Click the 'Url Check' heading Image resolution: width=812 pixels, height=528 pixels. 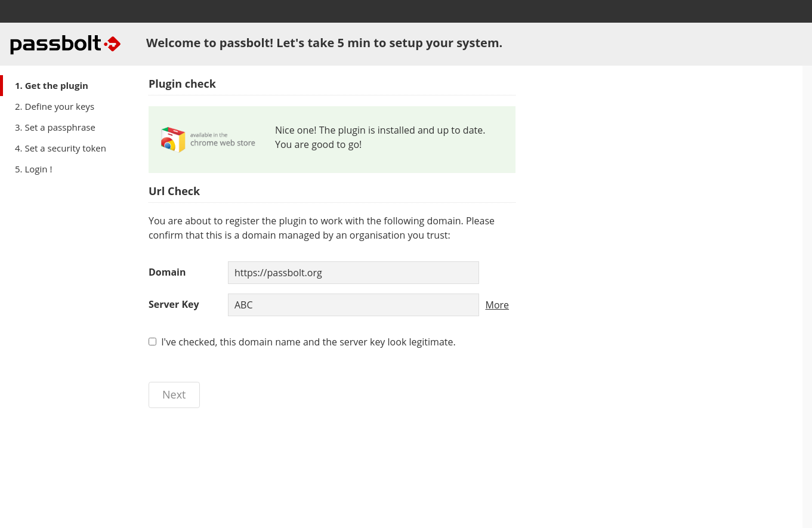(174, 192)
